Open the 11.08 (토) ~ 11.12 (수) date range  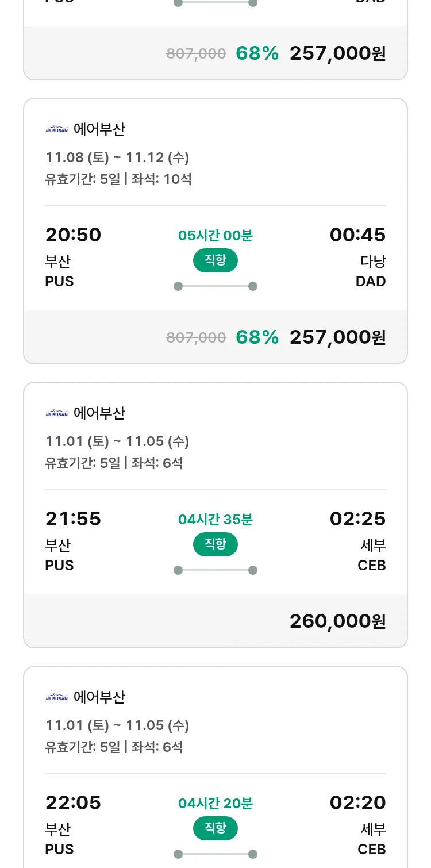(x=117, y=158)
